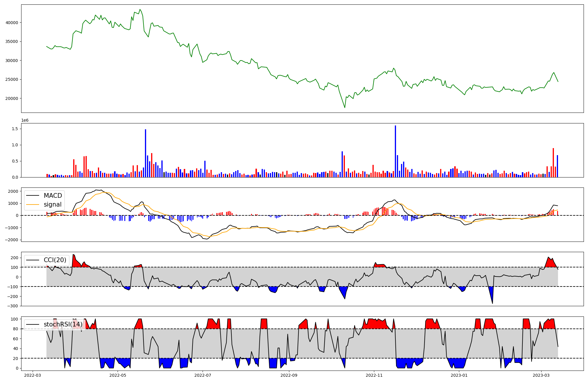
Task: Click the -300 CCI axis label
Action: point(12,306)
